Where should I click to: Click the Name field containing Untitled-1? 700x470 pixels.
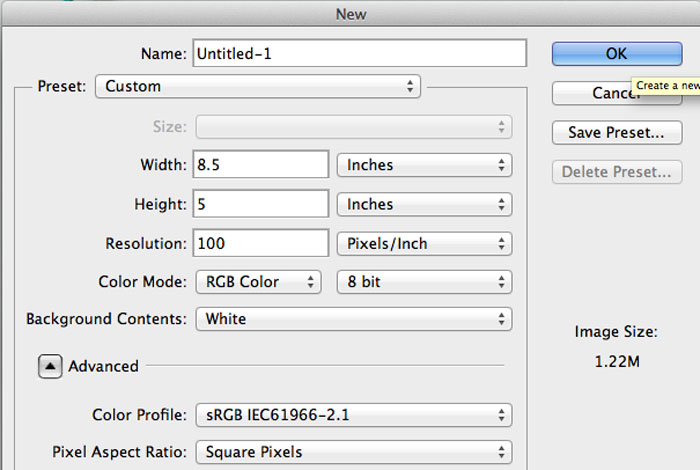coord(359,54)
